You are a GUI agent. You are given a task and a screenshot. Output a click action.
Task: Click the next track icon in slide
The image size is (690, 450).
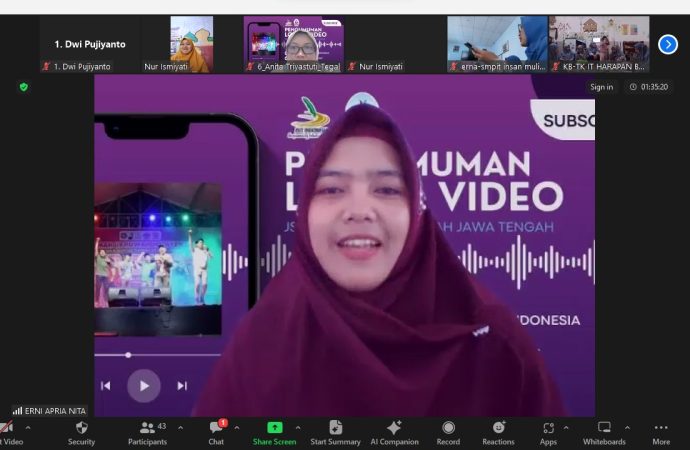182,386
